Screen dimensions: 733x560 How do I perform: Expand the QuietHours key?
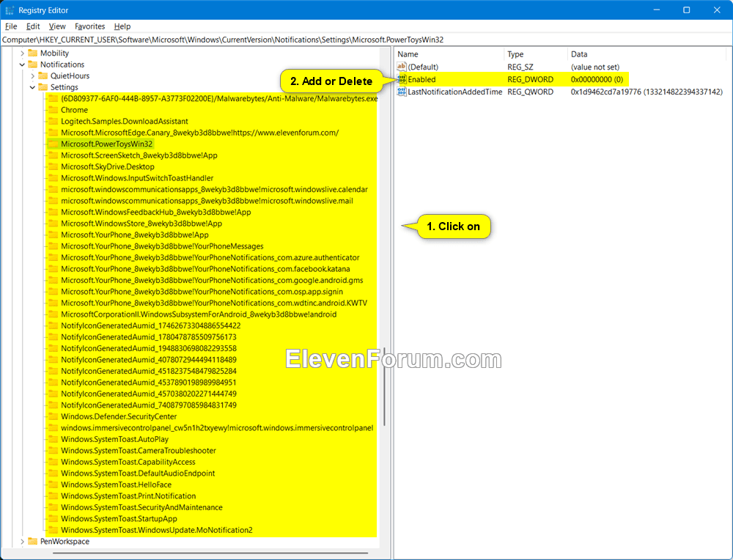point(32,75)
